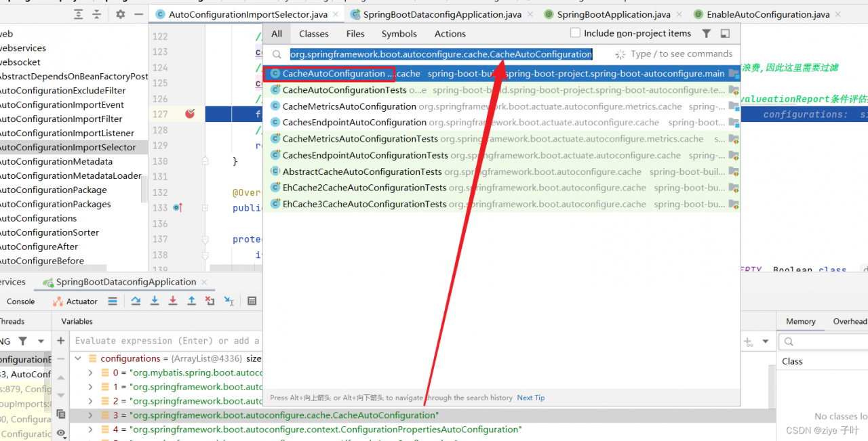Click the collapse-all icon in project pane toolbar
The width and height of the screenshot is (868, 441).
[97, 14]
